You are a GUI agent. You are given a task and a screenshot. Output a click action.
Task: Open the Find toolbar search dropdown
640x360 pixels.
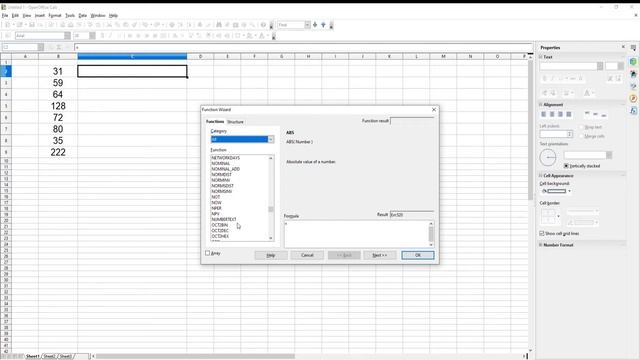pyautogui.click(x=307, y=25)
